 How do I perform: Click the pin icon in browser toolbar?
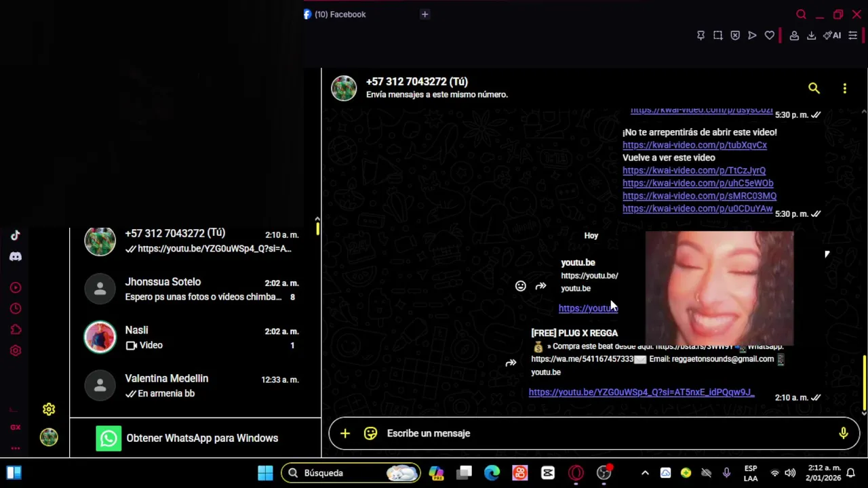click(701, 35)
